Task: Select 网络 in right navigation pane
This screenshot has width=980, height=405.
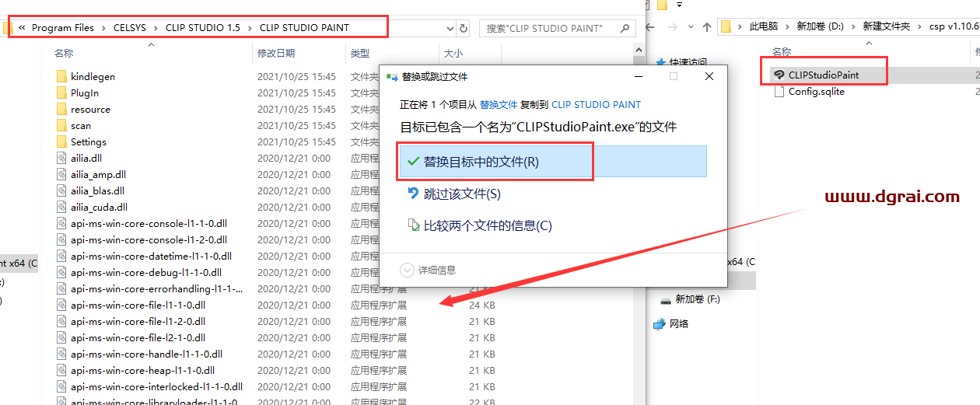Action: click(678, 323)
